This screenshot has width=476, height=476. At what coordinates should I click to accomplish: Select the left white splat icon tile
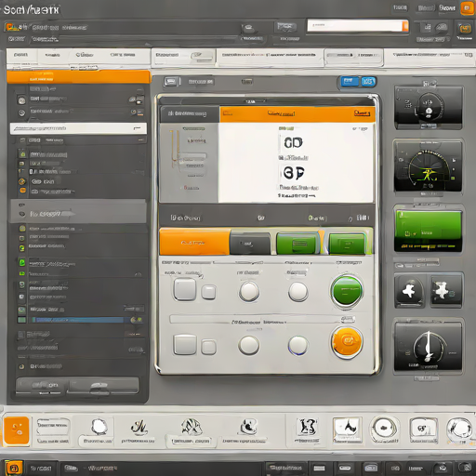[409, 290]
